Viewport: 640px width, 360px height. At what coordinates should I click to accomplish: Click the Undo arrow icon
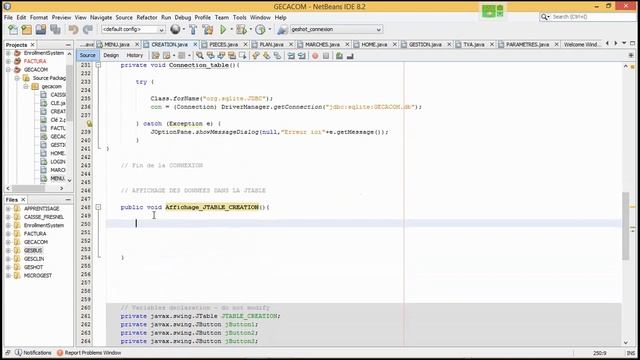pos(73,29)
